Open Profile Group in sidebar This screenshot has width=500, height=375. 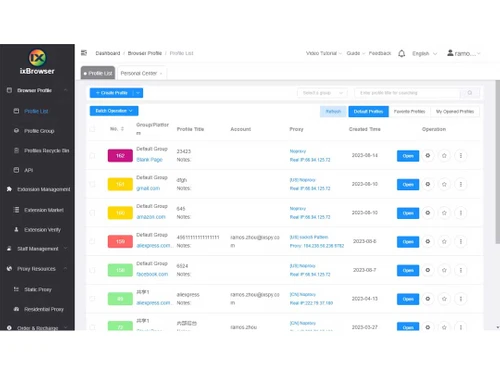pos(39,131)
